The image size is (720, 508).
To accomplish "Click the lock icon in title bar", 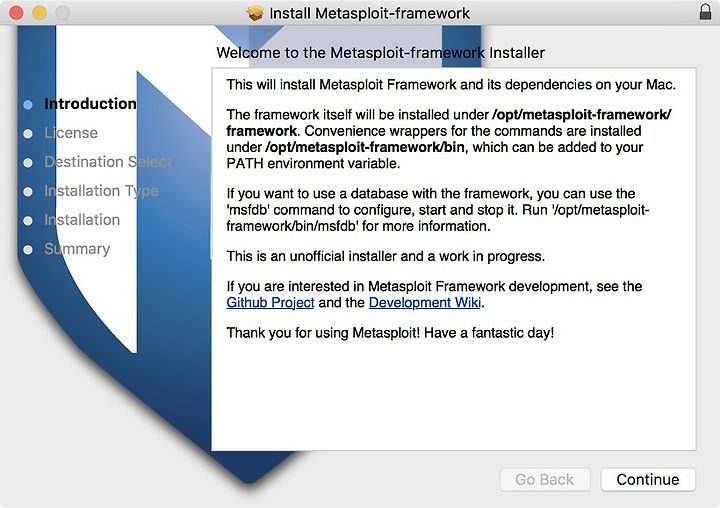I will [705, 12].
